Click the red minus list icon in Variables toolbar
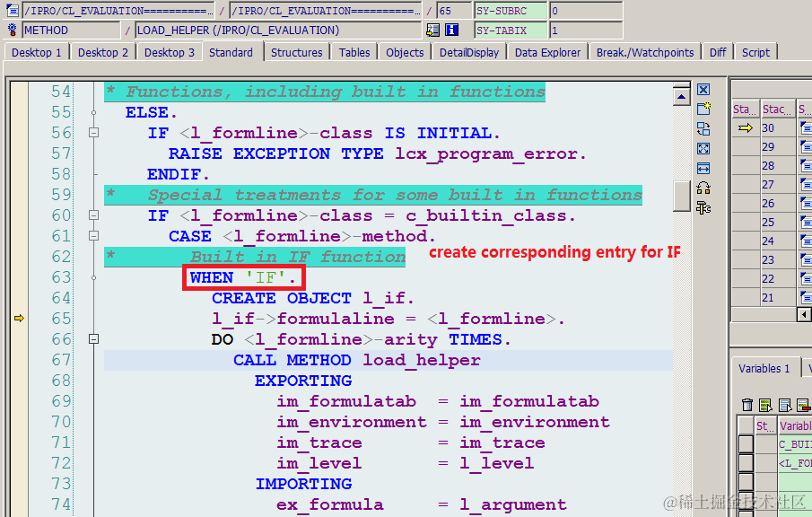Screen dimensions: 812x517 point(803,405)
